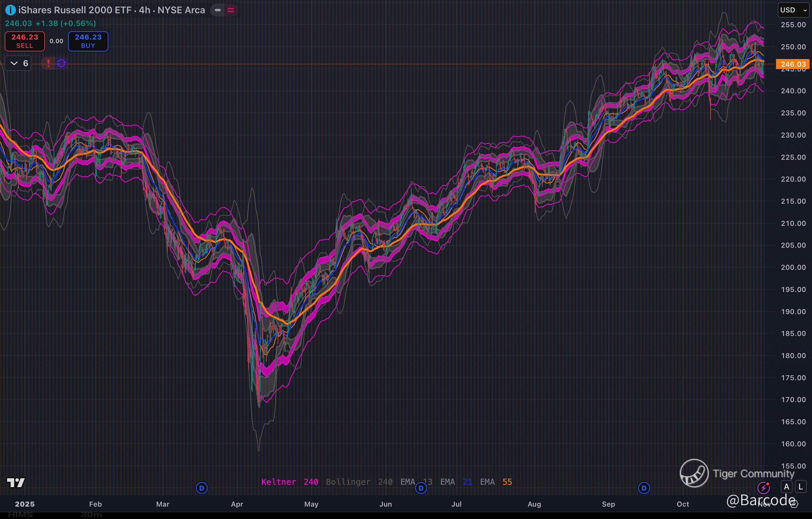Click the red exclamation warning icon
This screenshot has width=812, height=519.
(x=49, y=63)
